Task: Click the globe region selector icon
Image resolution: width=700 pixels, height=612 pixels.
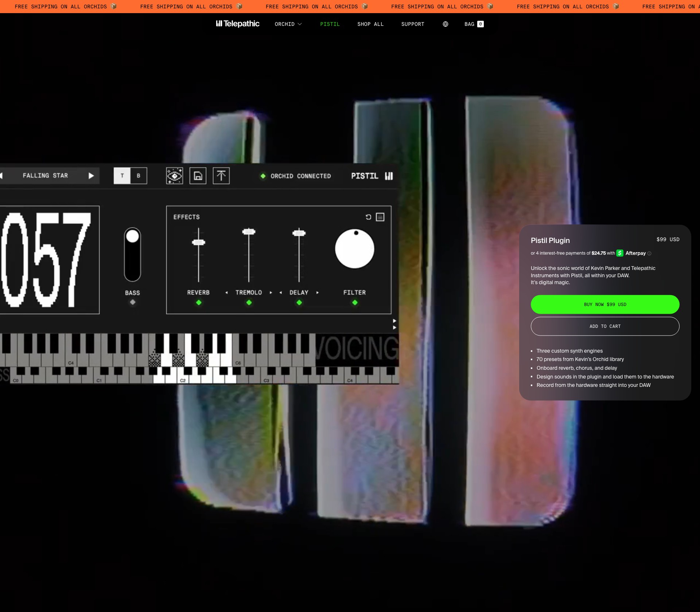Action: (x=445, y=24)
